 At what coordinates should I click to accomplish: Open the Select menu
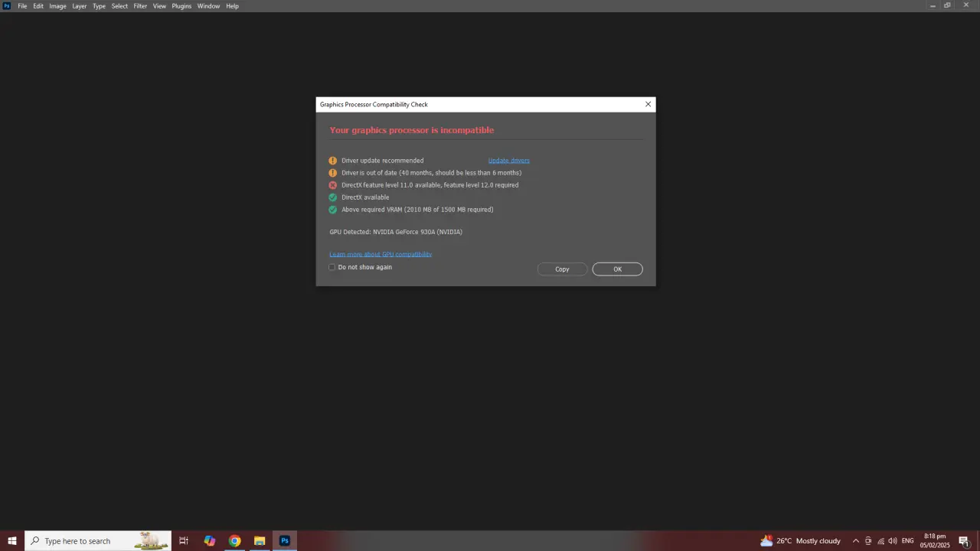click(120, 6)
